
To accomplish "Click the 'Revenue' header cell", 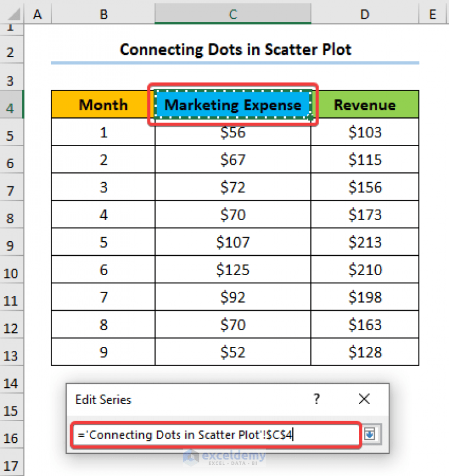I will [x=365, y=105].
